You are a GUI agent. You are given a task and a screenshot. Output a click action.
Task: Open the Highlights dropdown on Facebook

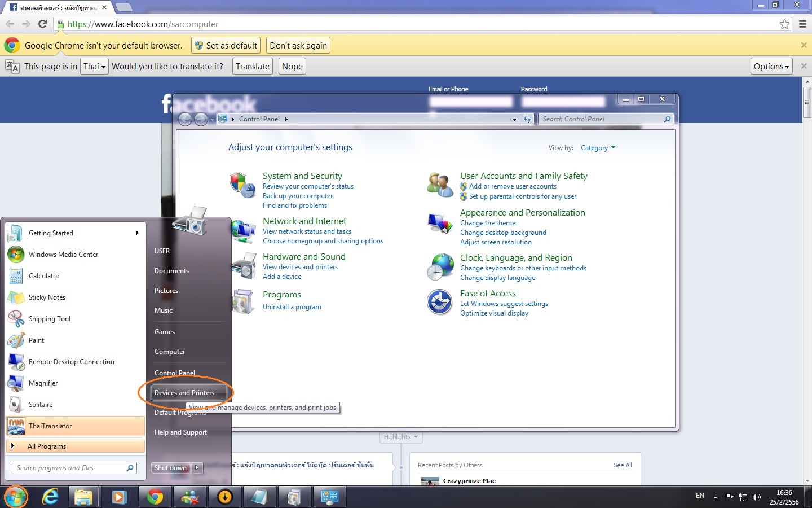pyautogui.click(x=401, y=437)
